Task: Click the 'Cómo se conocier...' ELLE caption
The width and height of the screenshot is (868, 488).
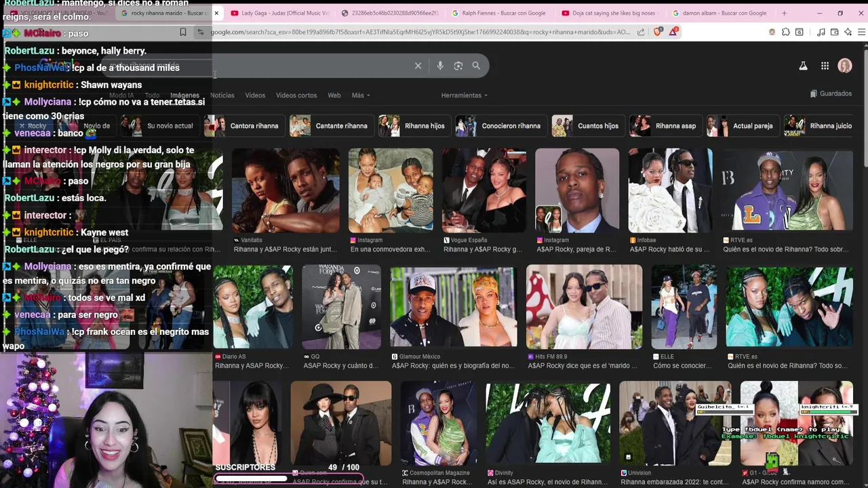Action: click(682, 366)
